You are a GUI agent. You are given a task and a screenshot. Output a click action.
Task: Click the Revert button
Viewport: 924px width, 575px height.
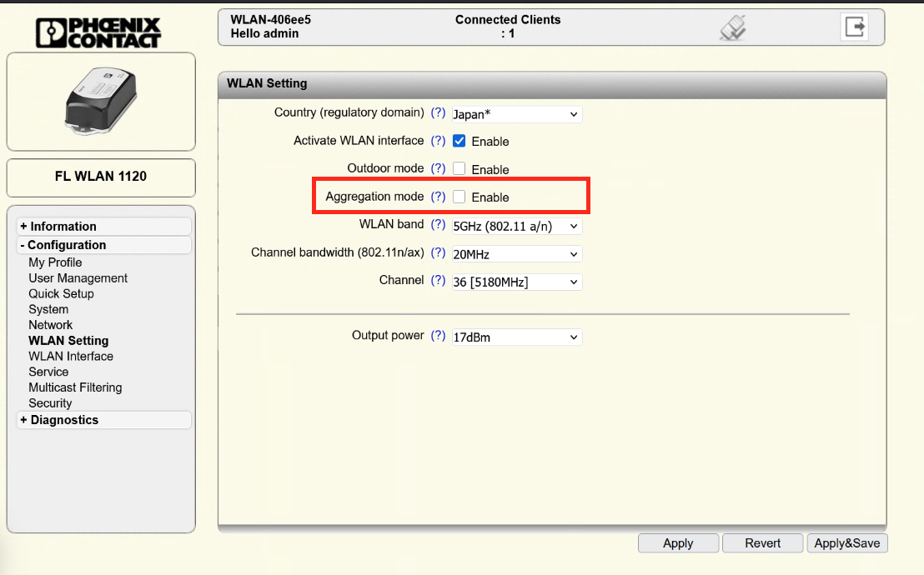click(x=762, y=543)
